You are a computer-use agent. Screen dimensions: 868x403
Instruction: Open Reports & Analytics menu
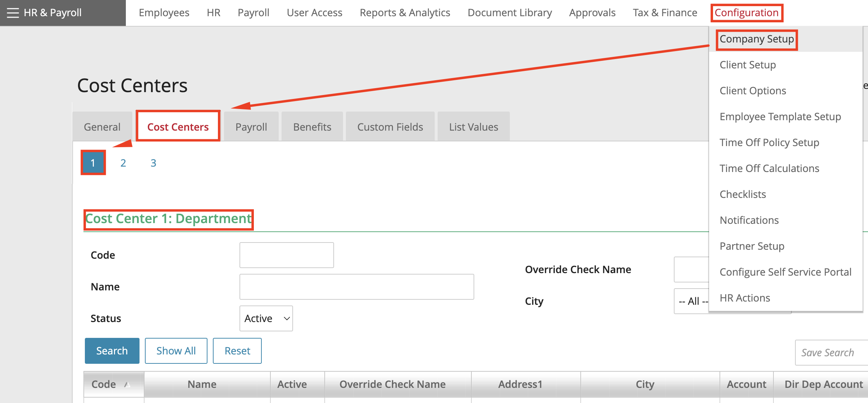point(405,13)
